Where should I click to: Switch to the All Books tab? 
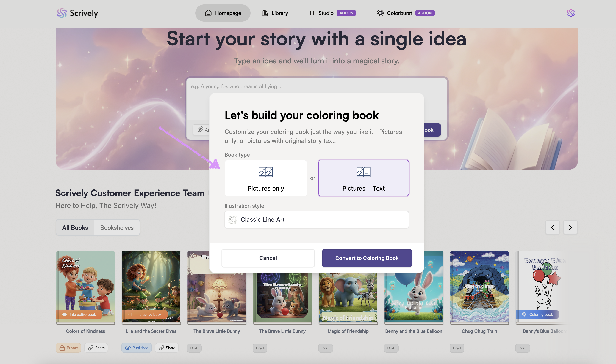tap(75, 228)
